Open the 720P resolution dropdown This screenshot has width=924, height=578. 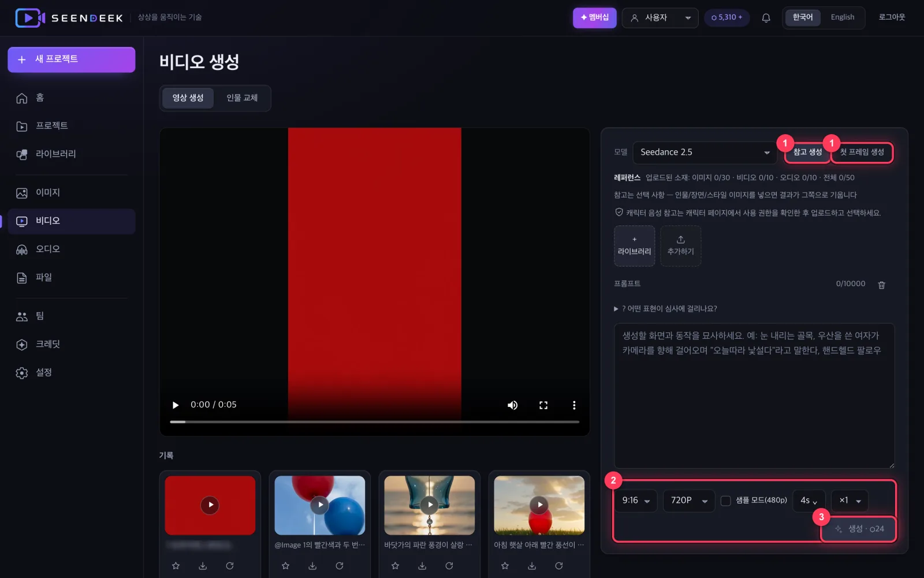pos(689,501)
